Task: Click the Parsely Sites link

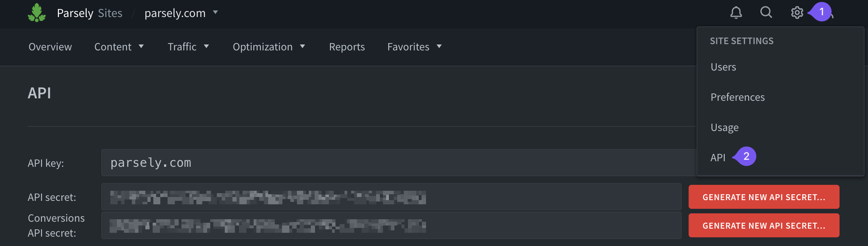Action: [90, 13]
